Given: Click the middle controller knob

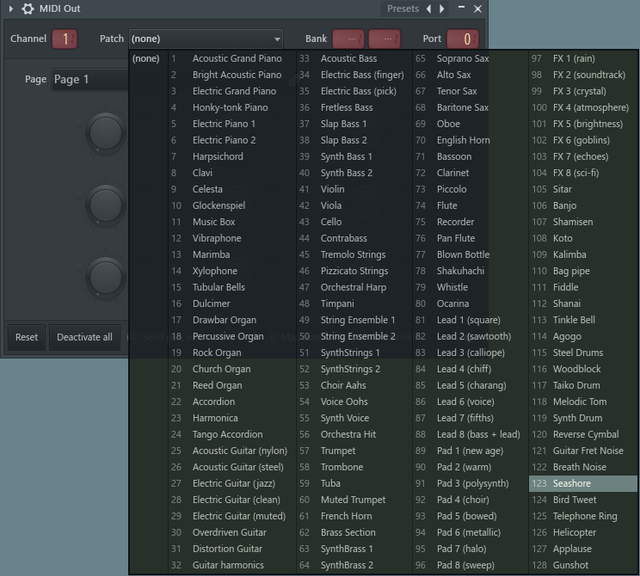Looking at the screenshot, I should tap(106, 205).
